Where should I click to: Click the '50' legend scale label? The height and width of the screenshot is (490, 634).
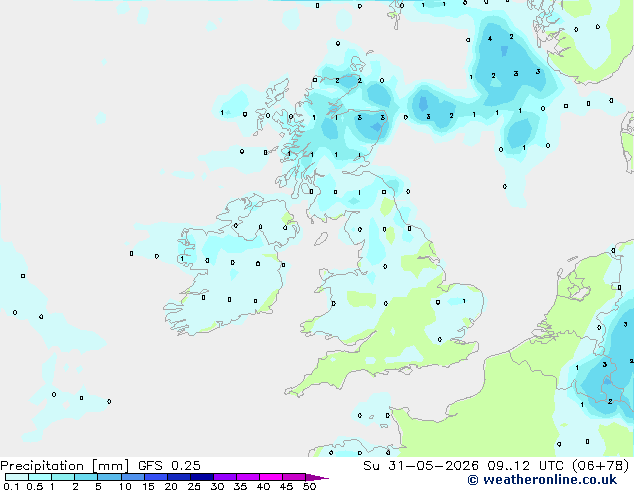click(x=309, y=486)
